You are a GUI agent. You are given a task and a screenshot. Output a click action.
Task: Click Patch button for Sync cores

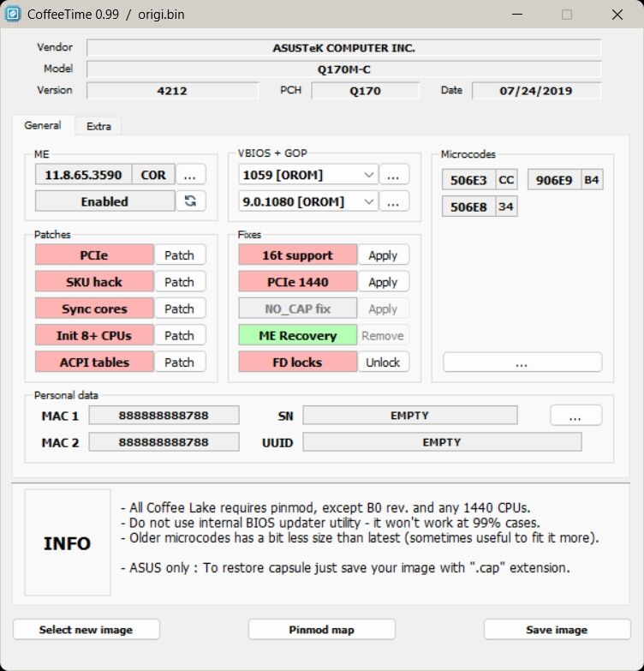(x=180, y=309)
